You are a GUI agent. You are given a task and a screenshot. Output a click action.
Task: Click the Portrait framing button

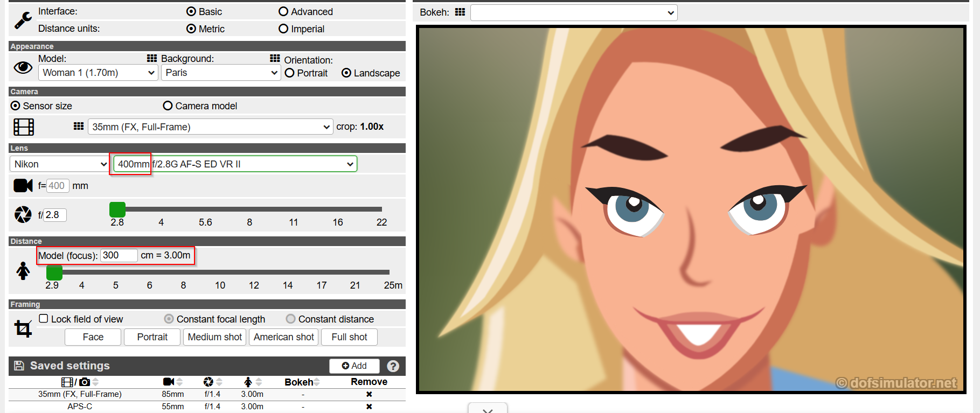[152, 337]
